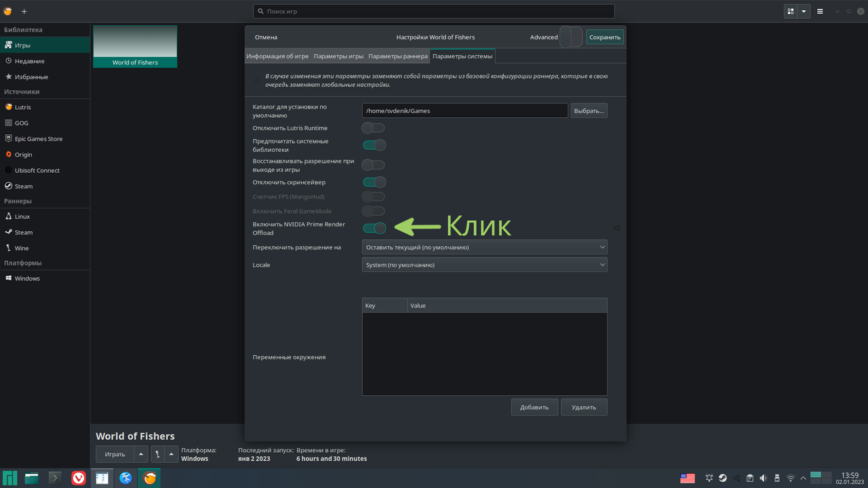Toggle NVIDIA Prime Render Offload switch

[374, 228]
